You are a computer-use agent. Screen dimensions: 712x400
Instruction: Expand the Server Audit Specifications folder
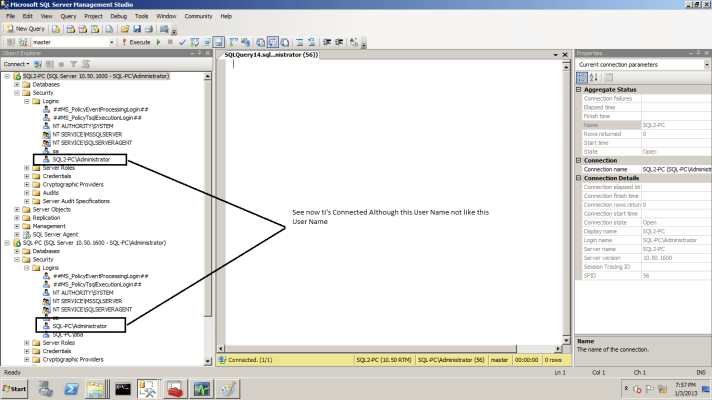coord(26,201)
